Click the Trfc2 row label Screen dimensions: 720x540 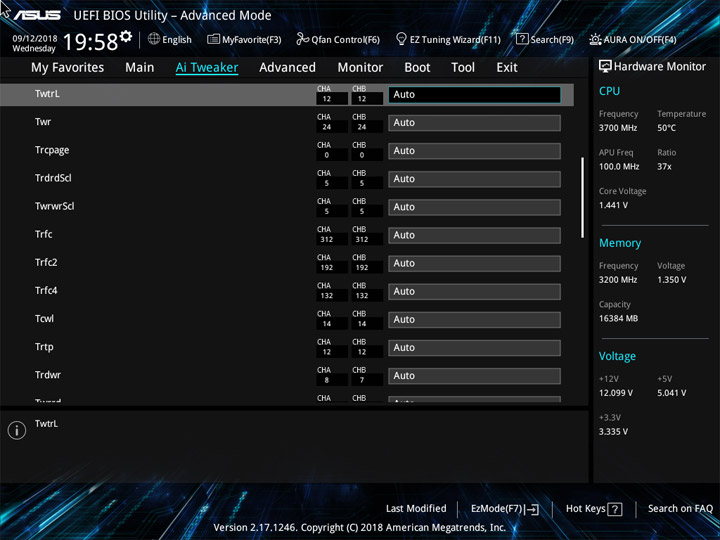tap(46, 262)
